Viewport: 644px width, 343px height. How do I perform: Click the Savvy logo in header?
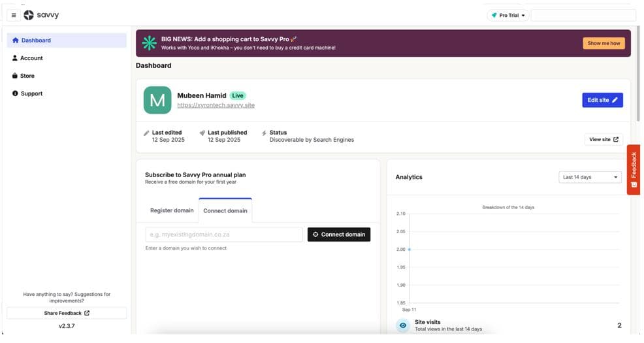click(41, 15)
